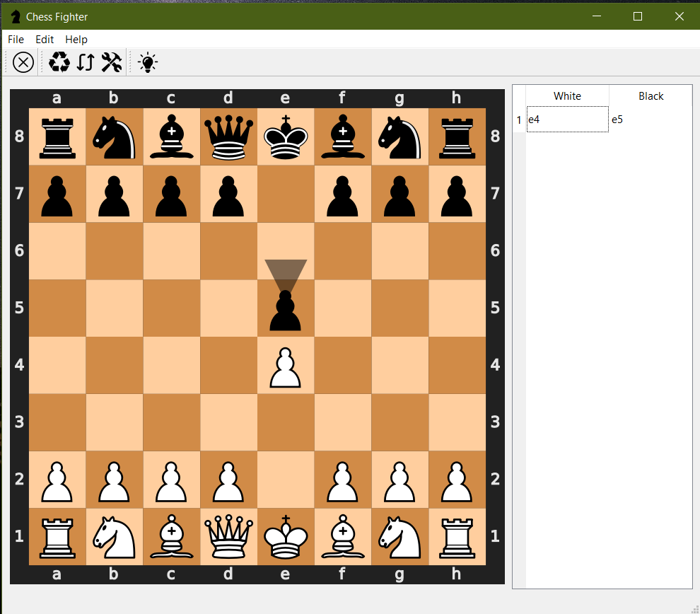The height and width of the screenshot is (614, 700).
Task: Click the Black column header
Action: pos(651,96)
